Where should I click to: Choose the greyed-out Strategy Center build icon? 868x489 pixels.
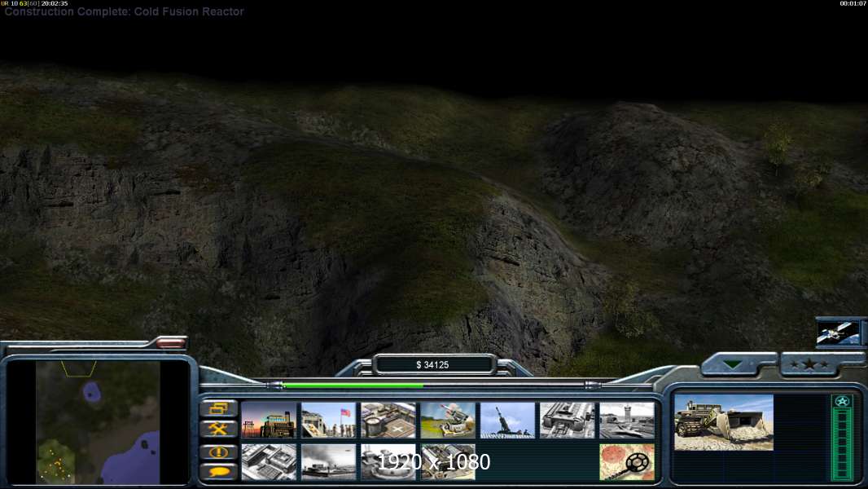point(269,462)
